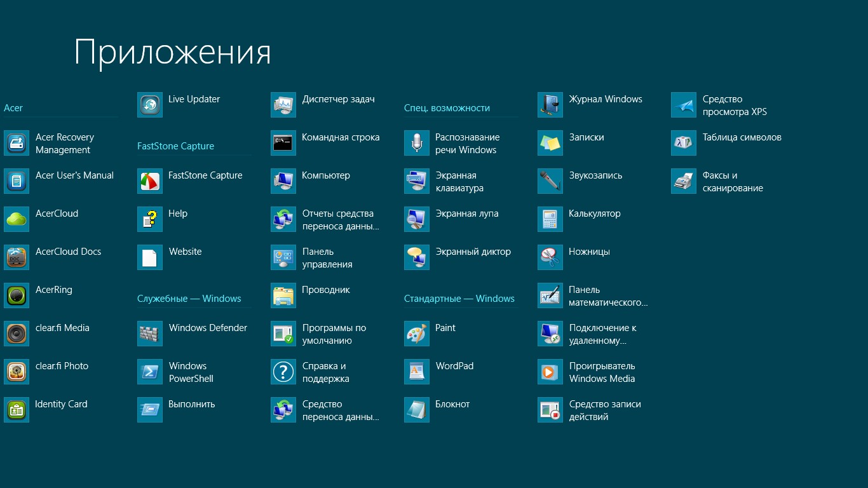Click the Диспетчер задач icon
Screen dimensions: 868x488
point(283,105)
